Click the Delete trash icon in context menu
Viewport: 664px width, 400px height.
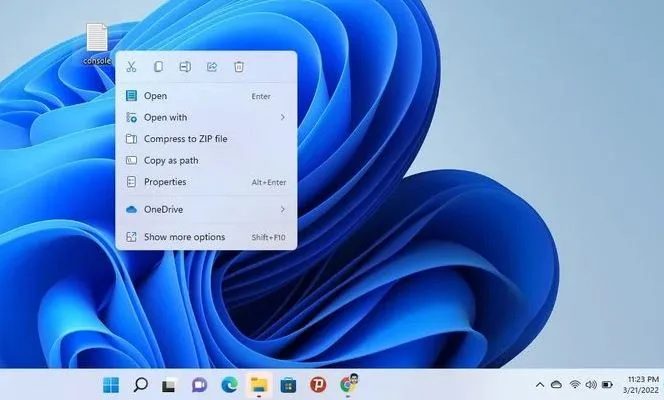239,66
